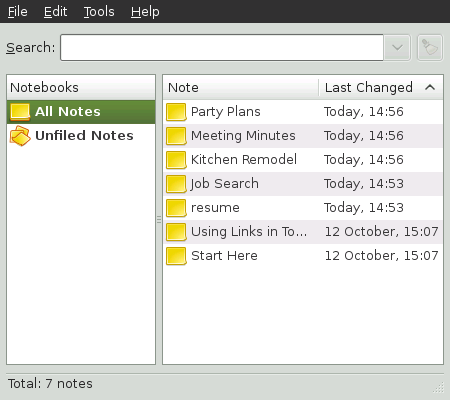Click the Start Here note's 12 October date
Image resolution: width=450 pixels, height=400 pixels.
coord(382,256)
